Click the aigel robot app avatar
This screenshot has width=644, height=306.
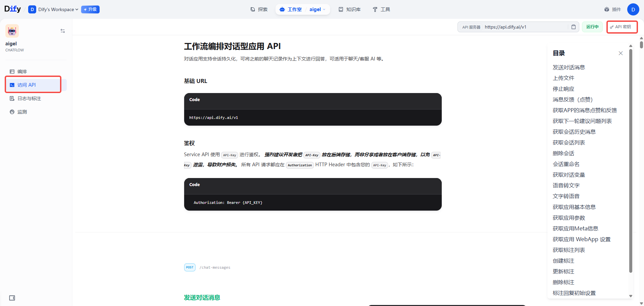(x=12, y=31)
